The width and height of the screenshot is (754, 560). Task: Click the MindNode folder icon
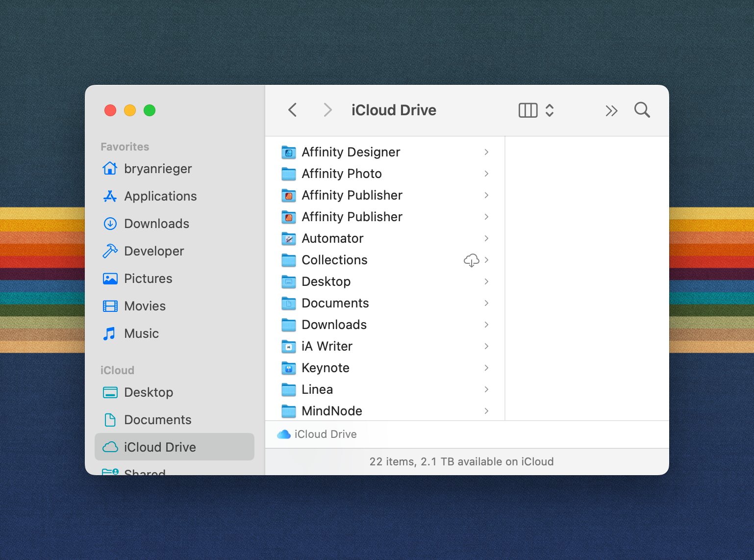coord(289,411)
